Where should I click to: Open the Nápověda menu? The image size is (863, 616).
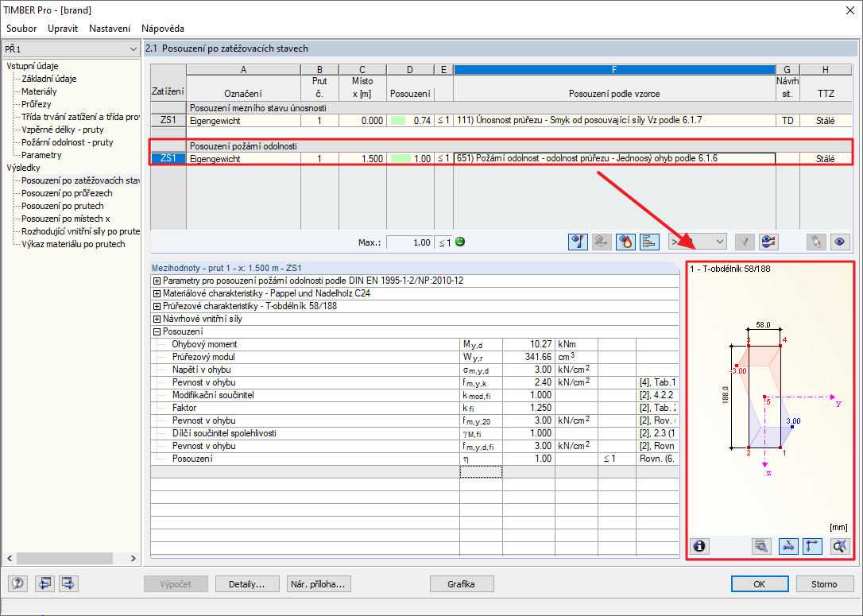tap(163, 29)
